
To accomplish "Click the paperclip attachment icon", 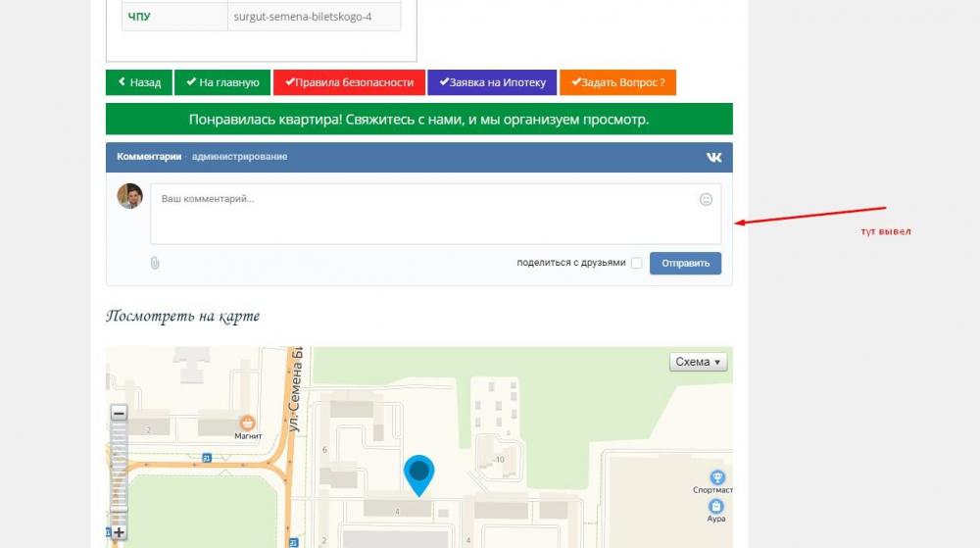I will tap(155, 263).
